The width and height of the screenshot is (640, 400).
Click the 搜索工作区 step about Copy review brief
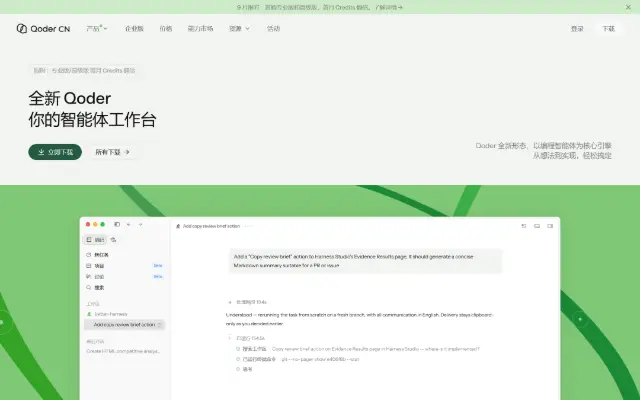(x=358, y=349)
